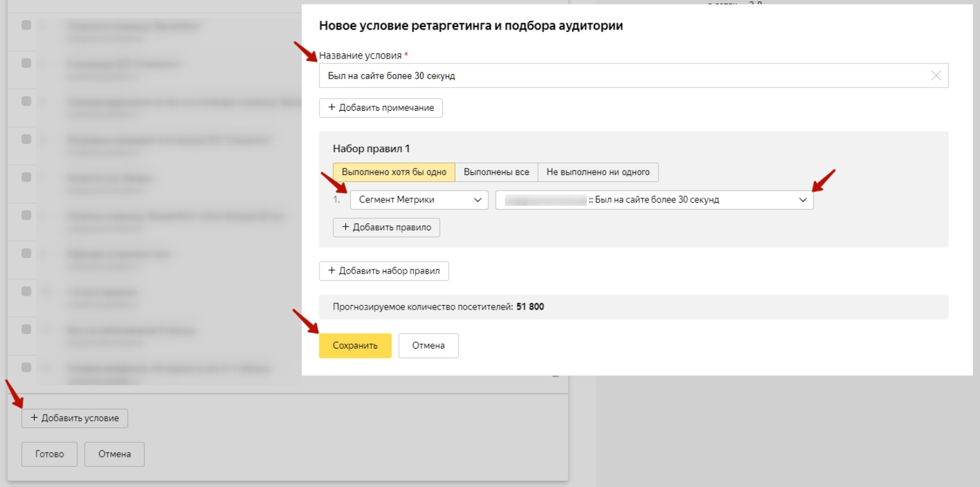Clear the condition name with the X icon
This screenshot has height=487, width=980.
tap(936, 76)
